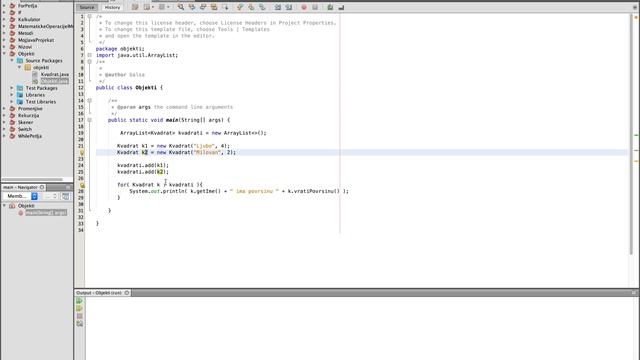This screenshot has height=360, width=640.
Task: Click the Find Selection magnifier icon
Action: [181, 7]
